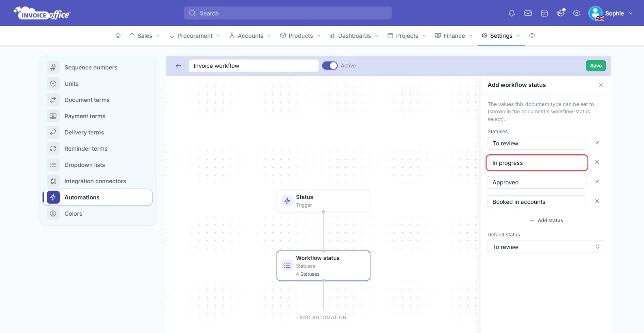Remove the 'Booked in accounts' status
The width and height of the screenshot is (644, 333).
(597, 201)
